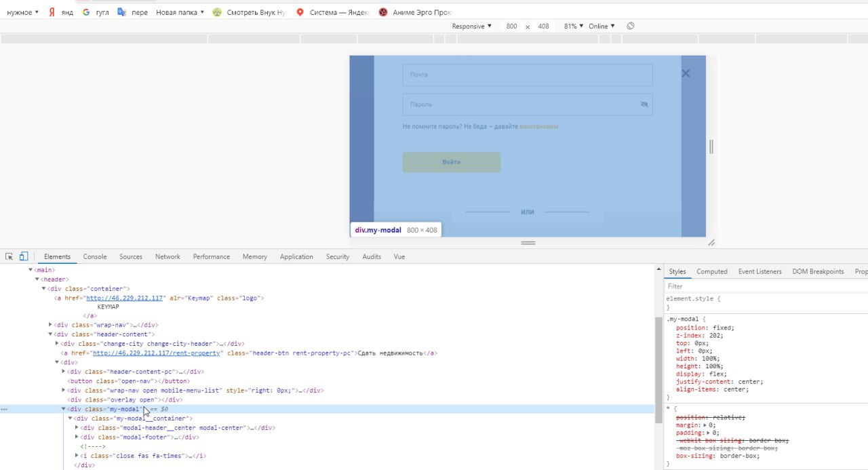The image size is (868, 470).
Task: Click into the Пароль password field
Action: (x=528, y=104)
